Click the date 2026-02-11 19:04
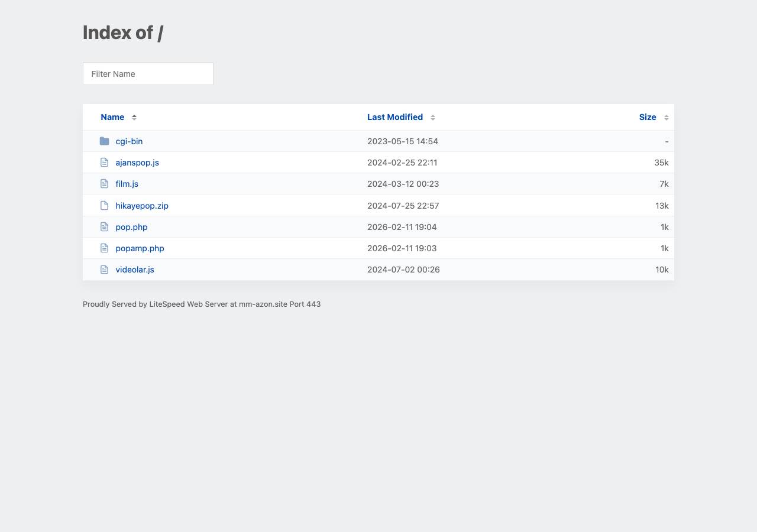The height and width of the screenshot is (532, 757). click(x=402, y=227)
